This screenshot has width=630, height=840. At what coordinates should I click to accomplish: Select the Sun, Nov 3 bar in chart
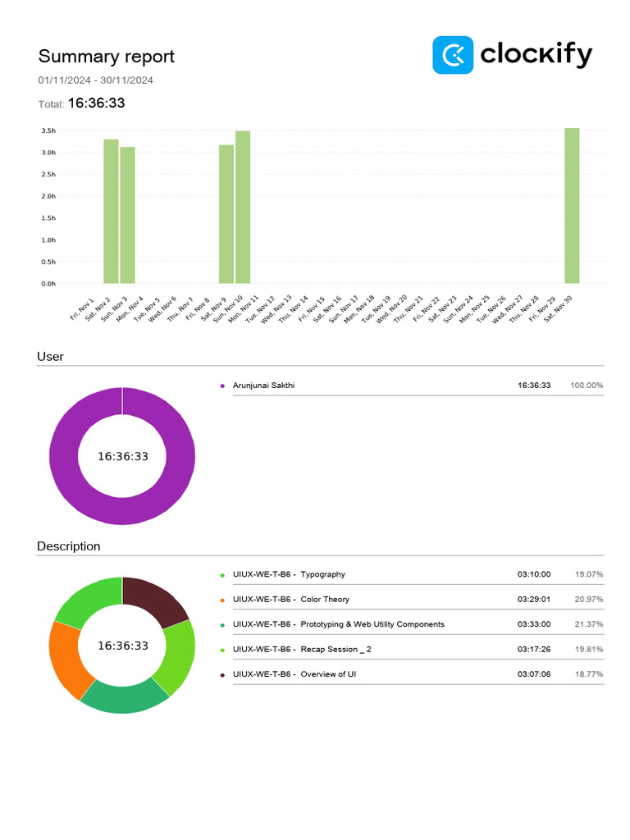tap(127, 215)
